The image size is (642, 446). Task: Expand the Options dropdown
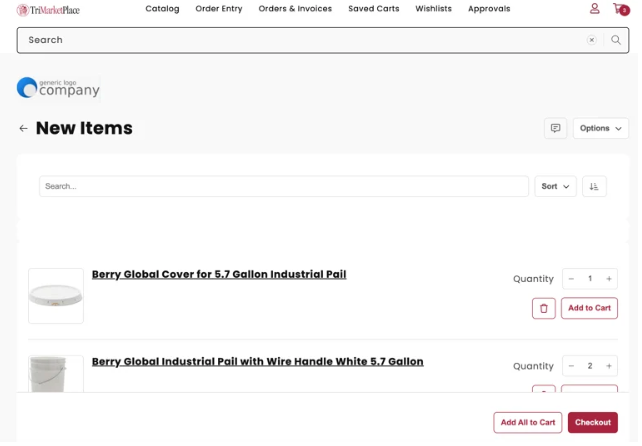pos(601,128)
